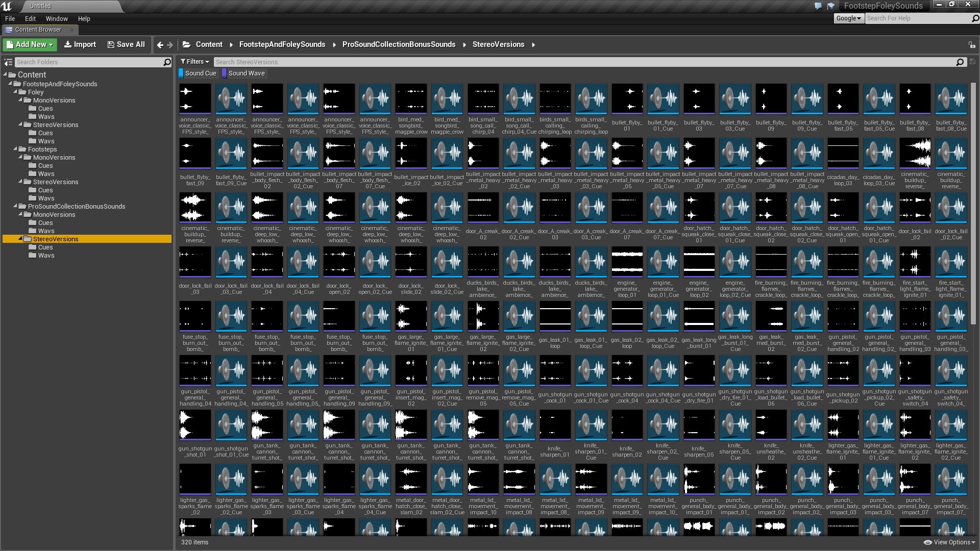Screen dimensions: 980x551
Task: Click the forward navigation arrow
Action: [x=170, y=44]
